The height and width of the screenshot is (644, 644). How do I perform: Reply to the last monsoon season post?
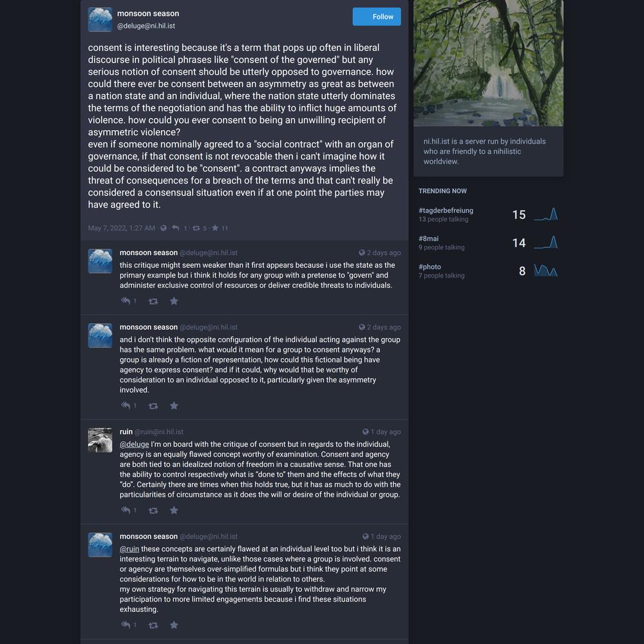point(126,625)
